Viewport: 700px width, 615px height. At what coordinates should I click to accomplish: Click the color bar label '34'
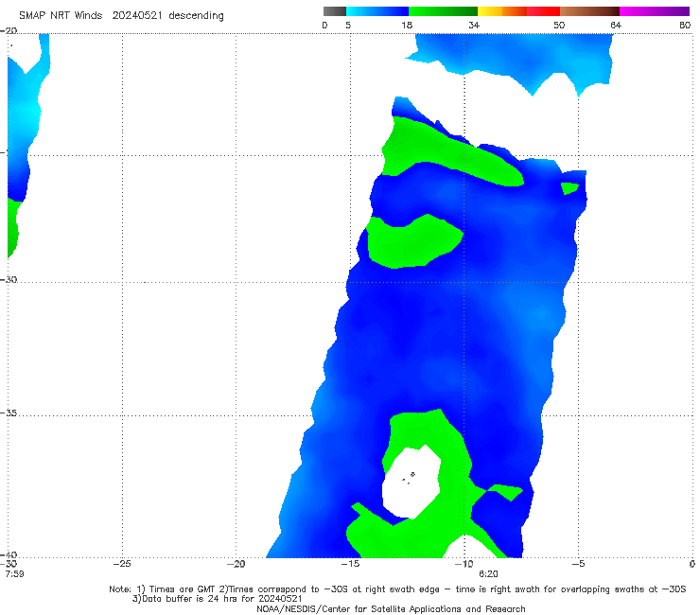point(474,26)
